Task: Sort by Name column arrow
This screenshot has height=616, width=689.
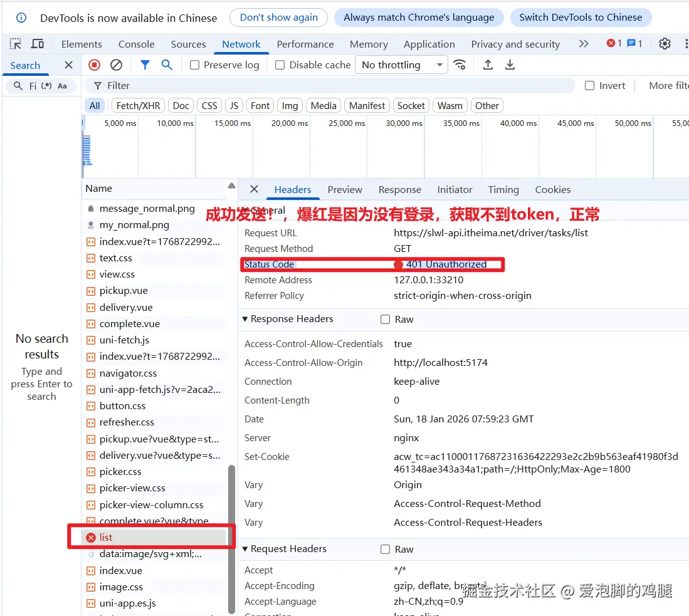Action: (231, 186)
